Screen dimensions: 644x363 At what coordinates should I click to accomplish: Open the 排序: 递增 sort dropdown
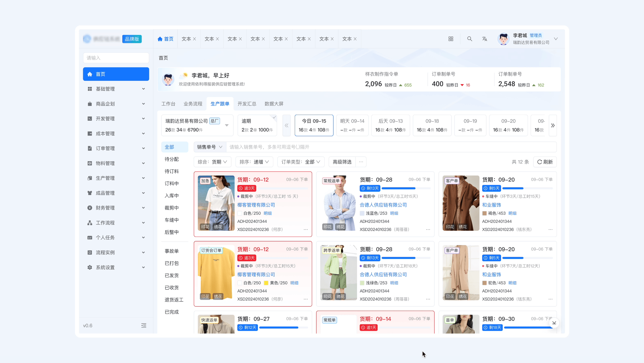[254, 162]
